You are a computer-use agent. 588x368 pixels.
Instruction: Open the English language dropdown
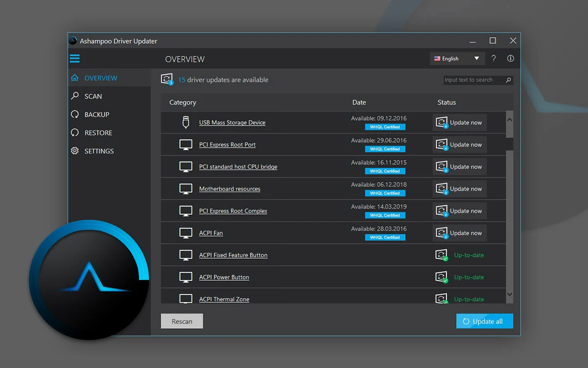[457, 58]
